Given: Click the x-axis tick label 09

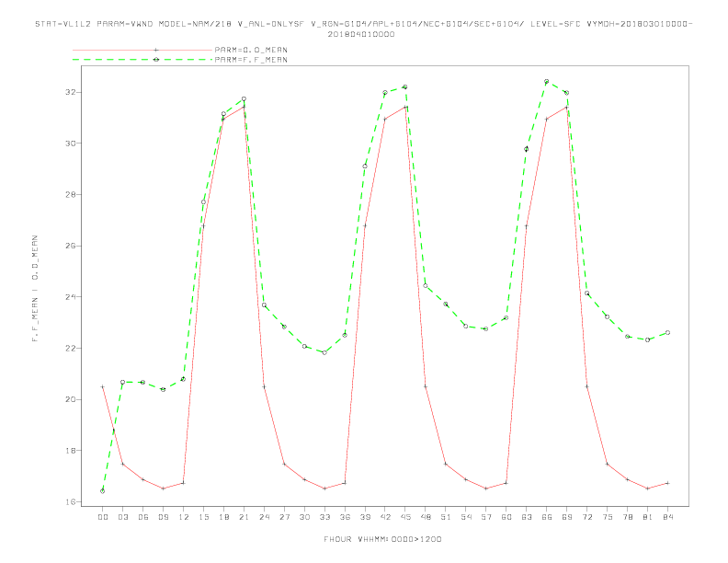Looking at the screenshot, I should pos(163,517).
